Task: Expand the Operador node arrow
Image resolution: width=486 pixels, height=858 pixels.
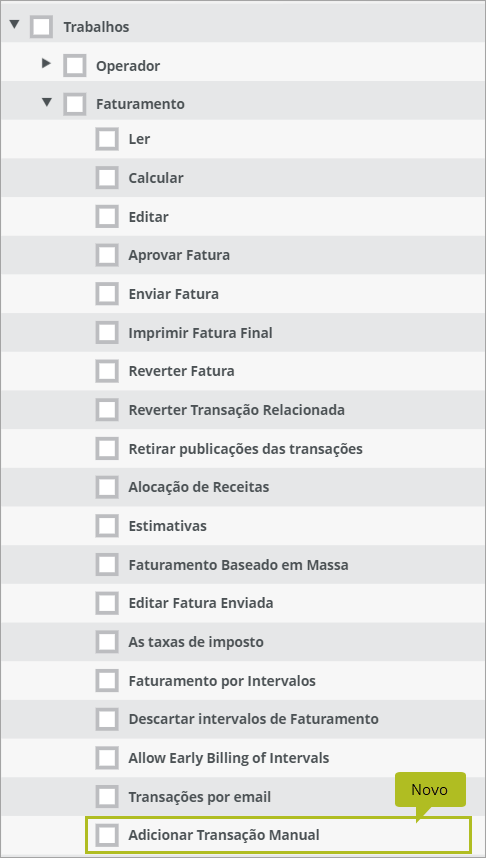Action: pyautogui.click(x=47, y=63)
